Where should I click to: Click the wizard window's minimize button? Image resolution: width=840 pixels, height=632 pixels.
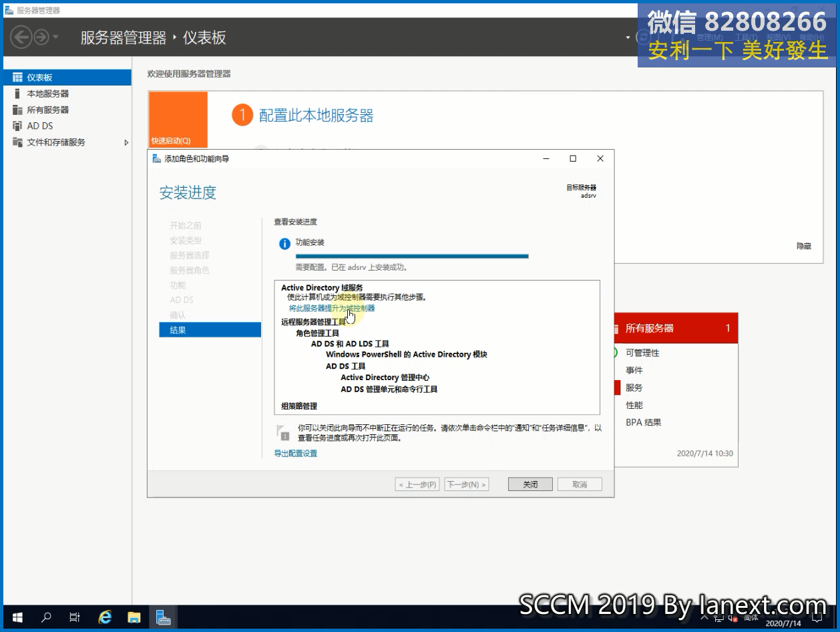[x=546, y=159]
